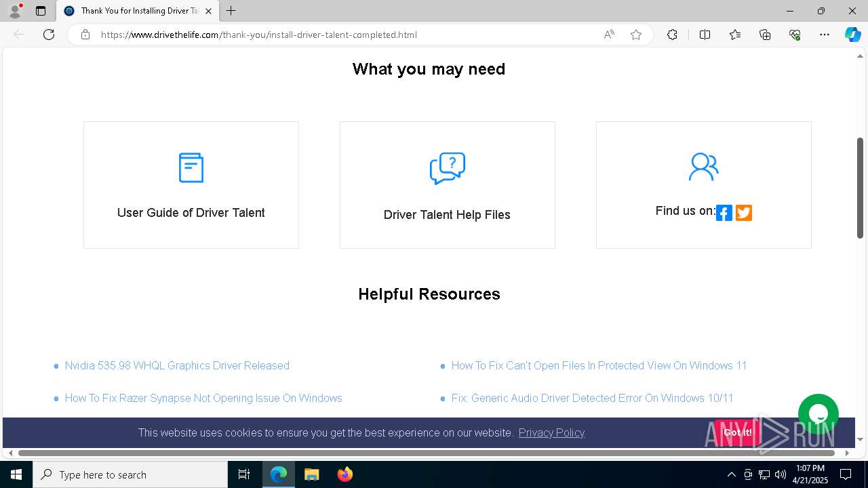The height and width of the screenshot is (488, 868).
Task: View site information lock icon
Action: (x=85, y=35)
